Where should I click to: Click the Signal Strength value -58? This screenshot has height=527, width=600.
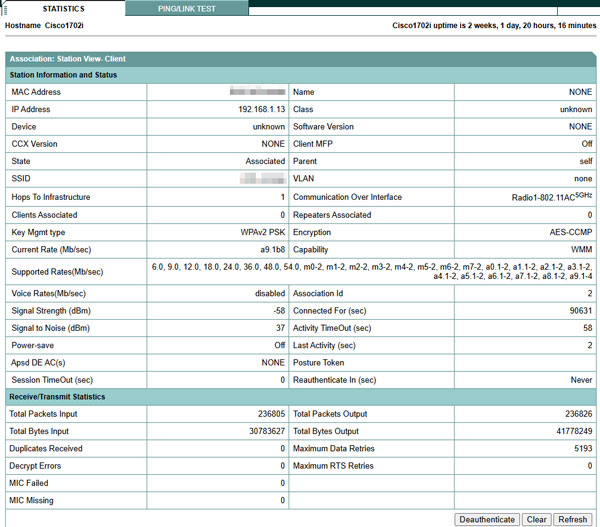tap(277, 309)
